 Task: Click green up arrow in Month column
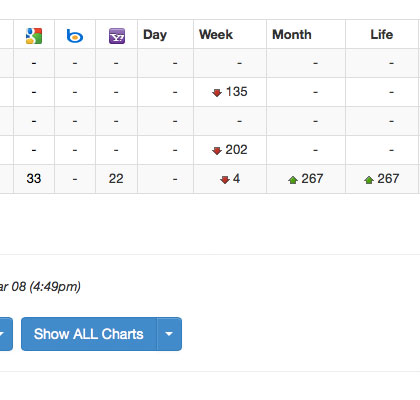coord(293,180)
